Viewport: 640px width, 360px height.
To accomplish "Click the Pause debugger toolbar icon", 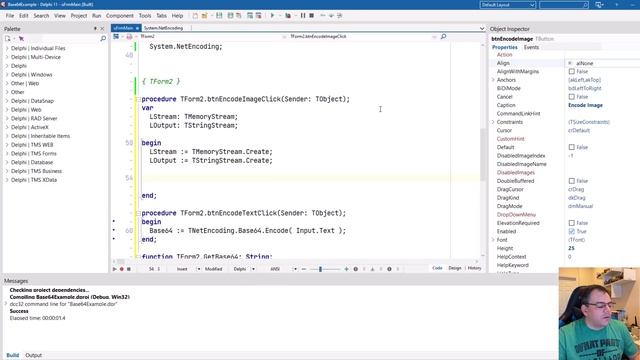I will tap(303, 16).
